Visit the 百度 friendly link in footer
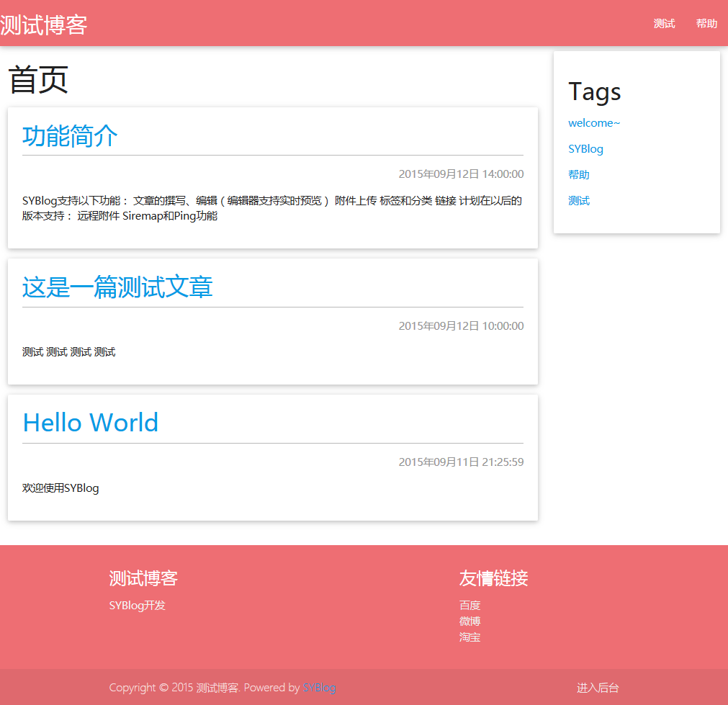728x705 pixels. coord(469,606)
